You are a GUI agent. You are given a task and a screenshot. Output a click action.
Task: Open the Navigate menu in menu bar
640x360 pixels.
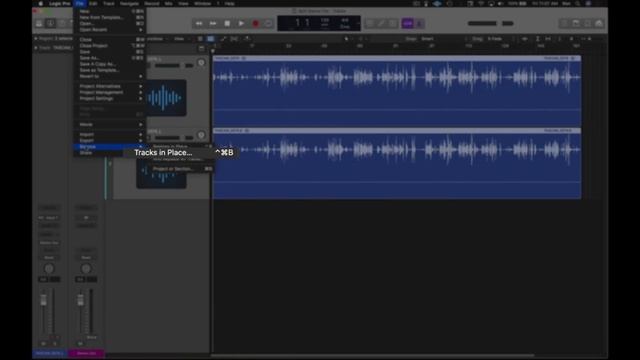coord(129,3)
